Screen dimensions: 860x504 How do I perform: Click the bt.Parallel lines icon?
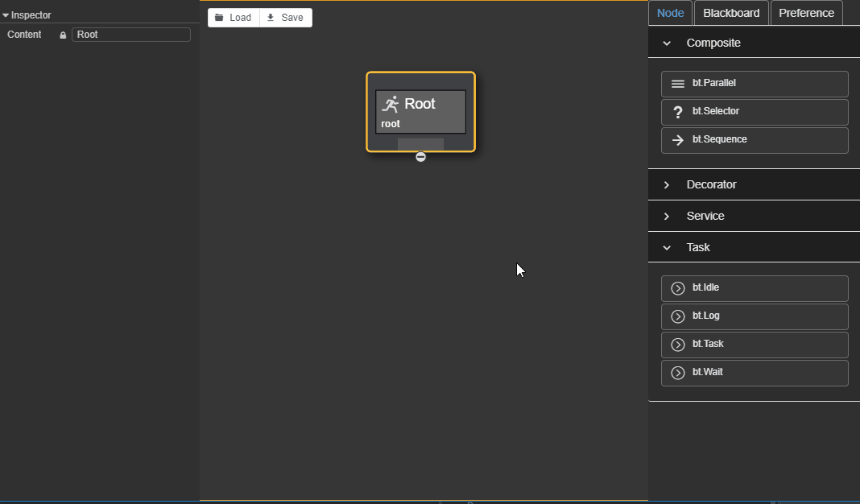pos(678,84)
